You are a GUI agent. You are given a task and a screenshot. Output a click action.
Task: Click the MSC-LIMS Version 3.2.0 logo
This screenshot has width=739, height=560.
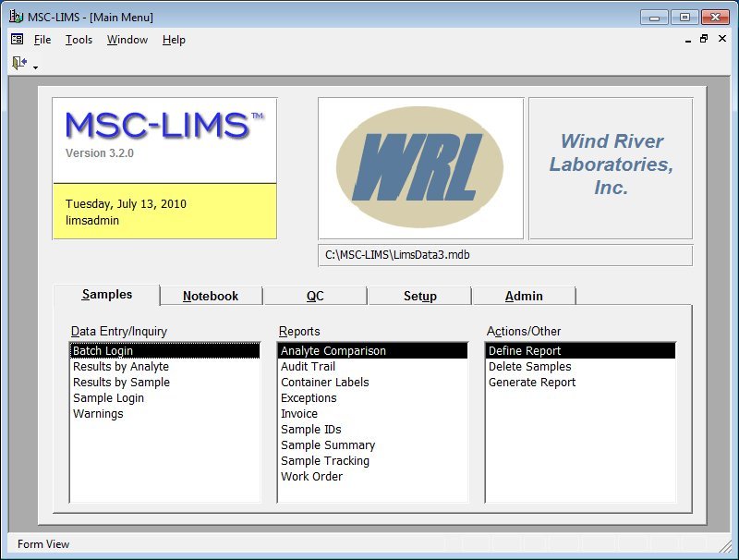pos(164,140)
